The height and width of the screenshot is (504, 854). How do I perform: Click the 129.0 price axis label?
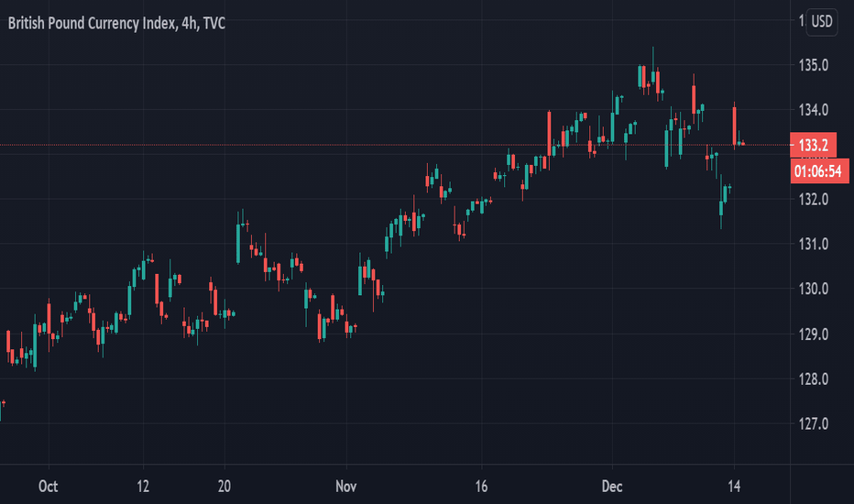tap(813, 334)
